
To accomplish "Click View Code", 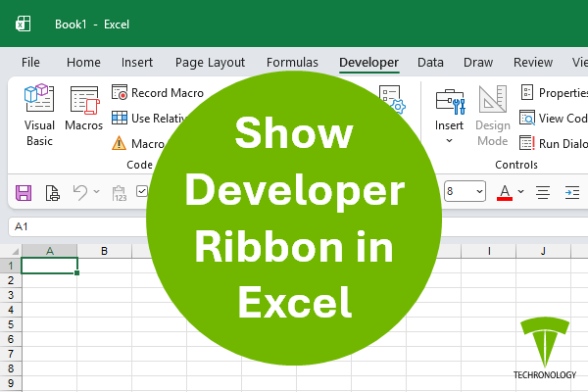I will [x=554, y=119].
